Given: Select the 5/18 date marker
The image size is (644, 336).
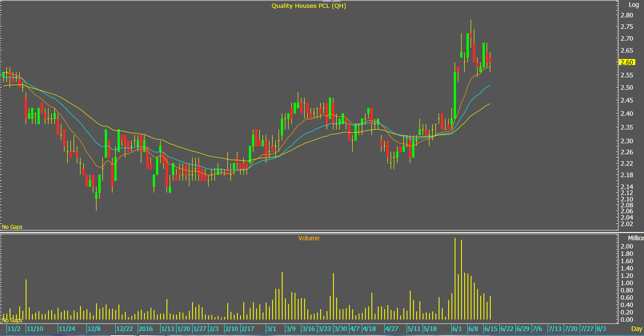Looking at the screenshot, I should click(x=430, y=329).
